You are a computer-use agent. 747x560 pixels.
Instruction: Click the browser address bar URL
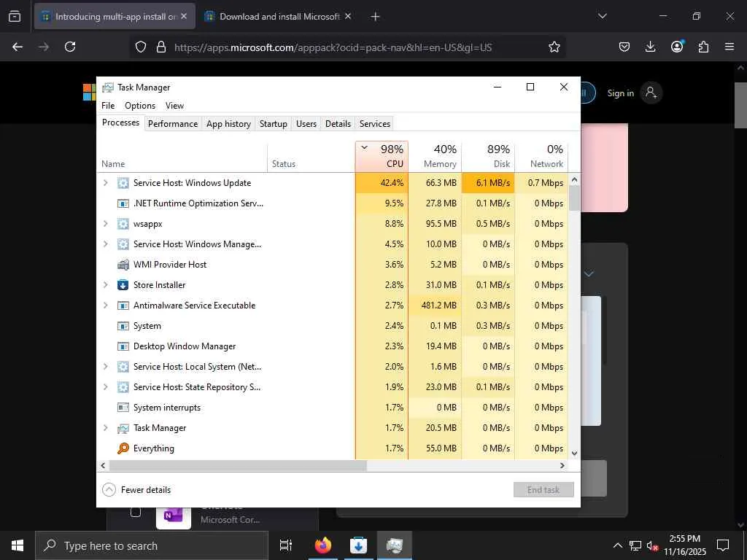(x=333, y=47)
